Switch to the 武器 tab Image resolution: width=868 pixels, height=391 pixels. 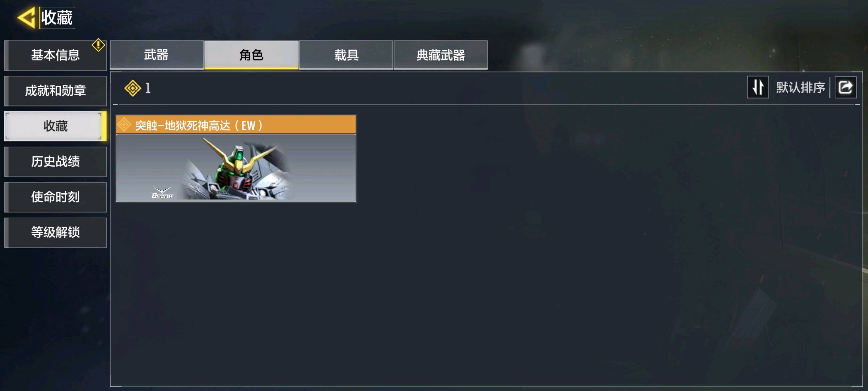[157, 55]
